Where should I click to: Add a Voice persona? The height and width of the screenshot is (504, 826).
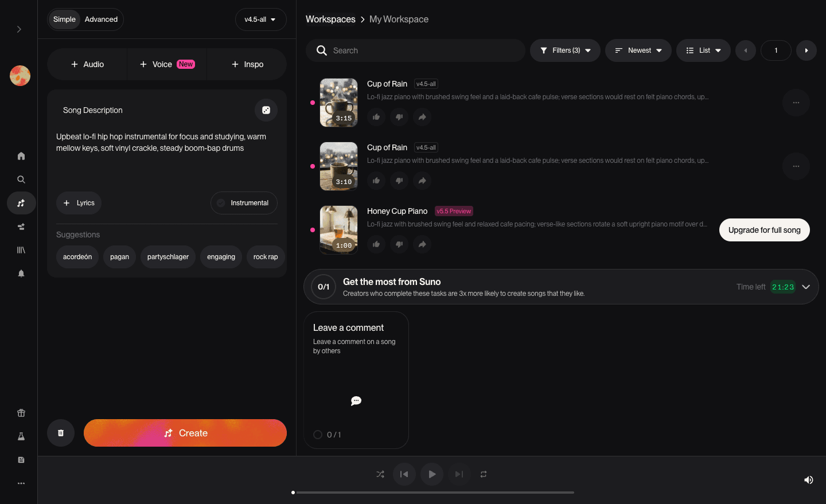[x=167, y=64]
